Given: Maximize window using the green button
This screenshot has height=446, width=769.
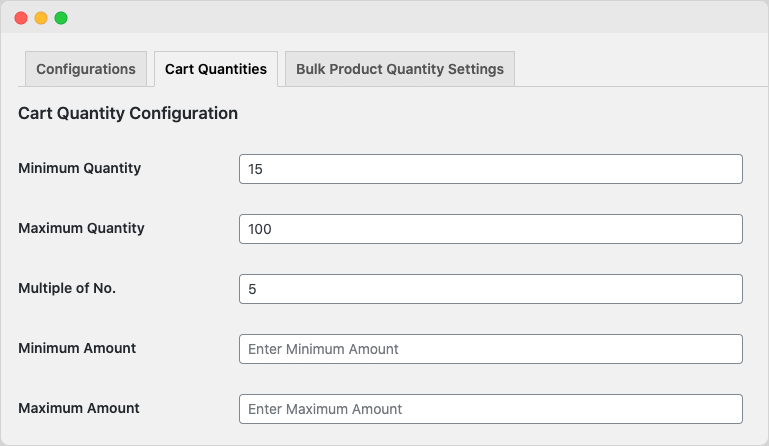Looking at the screenshot, I should [x=61, y=18].
